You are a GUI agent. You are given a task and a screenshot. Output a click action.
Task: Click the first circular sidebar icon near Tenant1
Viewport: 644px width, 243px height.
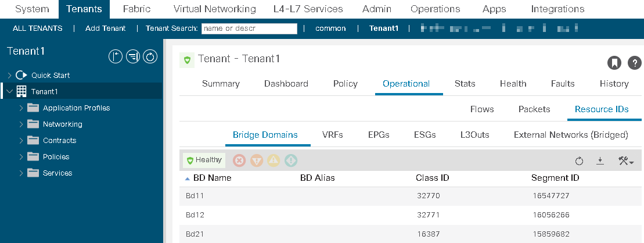[x=116, y=56]
